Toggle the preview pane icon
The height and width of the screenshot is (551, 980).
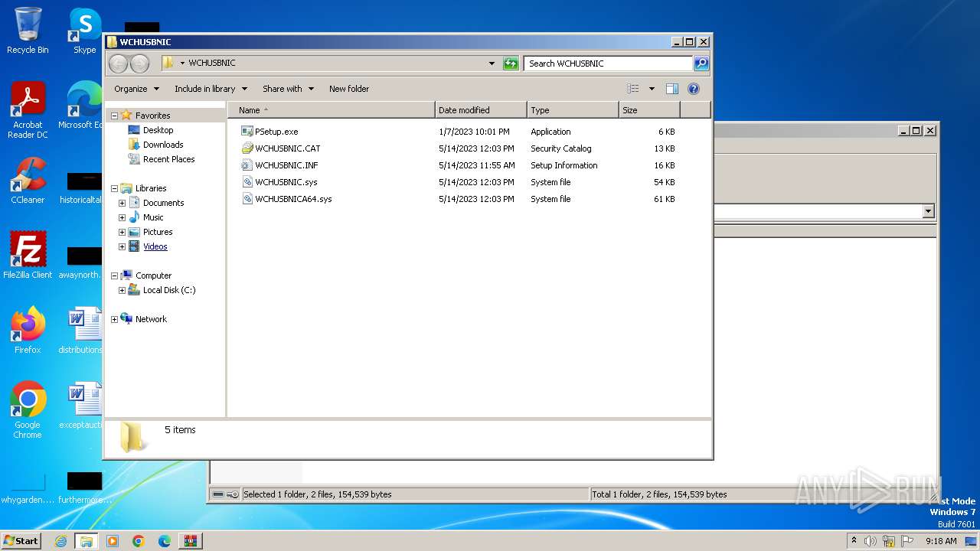[672, 89]
